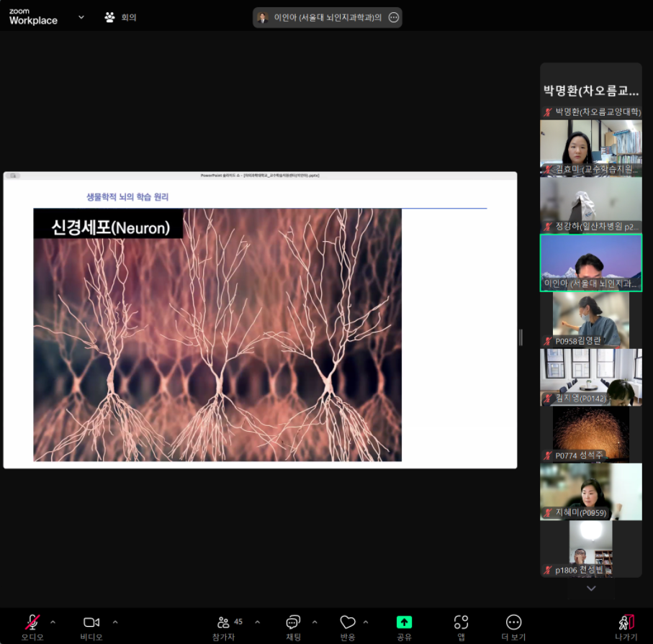The width and height of the screenshot is (653, 644).
Task: Click the 반응 heart reactions icon
Action: tap(348, 622)
